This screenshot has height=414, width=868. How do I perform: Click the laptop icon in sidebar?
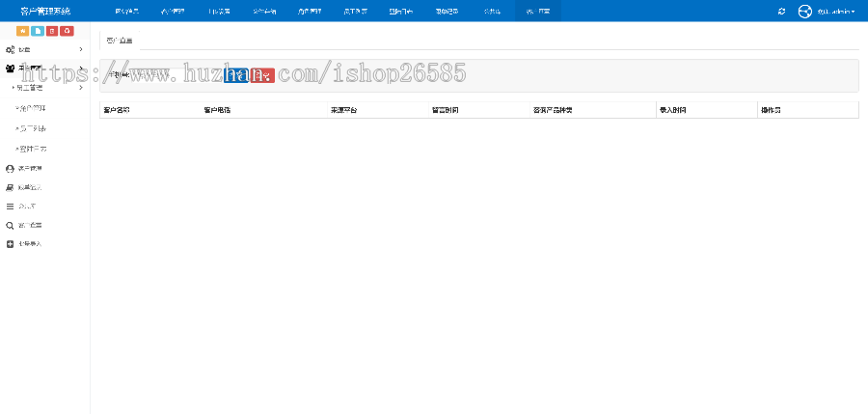point(10,187)
